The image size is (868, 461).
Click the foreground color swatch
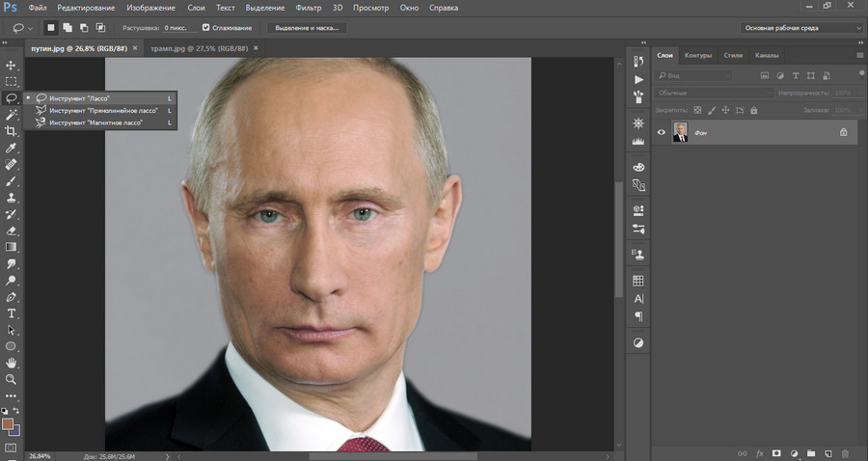[9, 423]
